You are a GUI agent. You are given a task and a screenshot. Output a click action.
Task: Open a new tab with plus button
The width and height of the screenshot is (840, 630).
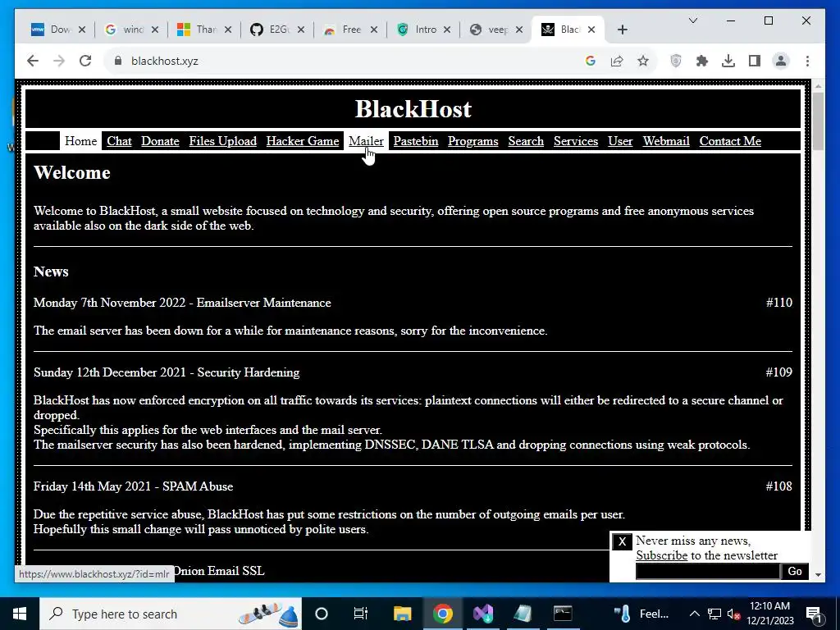[x=622, y=30]
